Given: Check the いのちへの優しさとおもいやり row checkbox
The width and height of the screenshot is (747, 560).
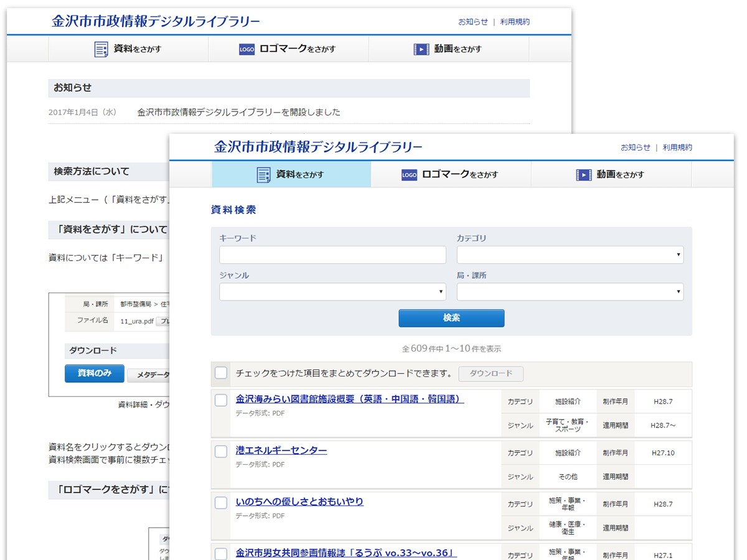Looking at the screenshot, I should click(x=221, y=502).
